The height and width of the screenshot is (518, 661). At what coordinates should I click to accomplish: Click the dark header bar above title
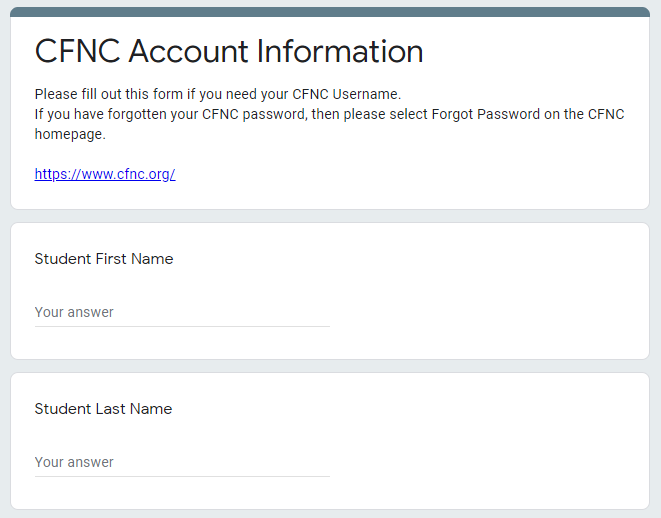[330, 12]
